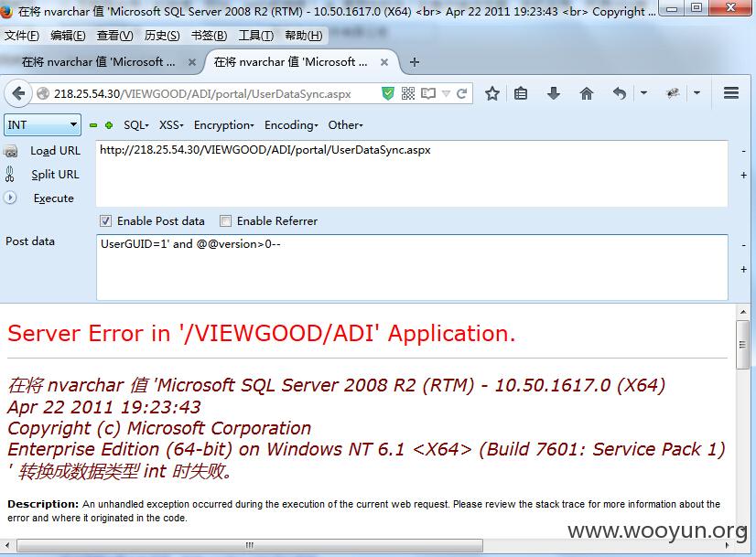Click the 'Description:' label text
Viewport: 756px width, 557px height.
click(x=43, y=504)
